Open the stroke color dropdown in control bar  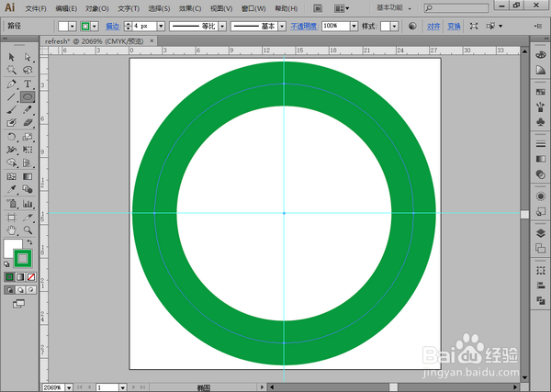(x=95, y=26)
